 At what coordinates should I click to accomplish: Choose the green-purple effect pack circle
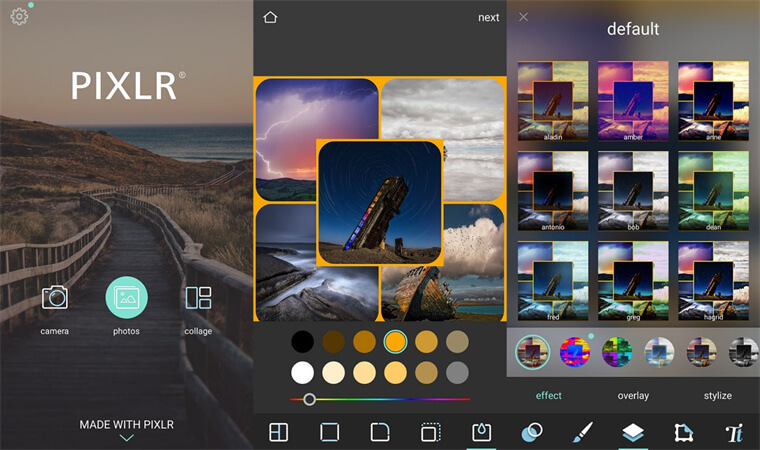coord(617,352)
